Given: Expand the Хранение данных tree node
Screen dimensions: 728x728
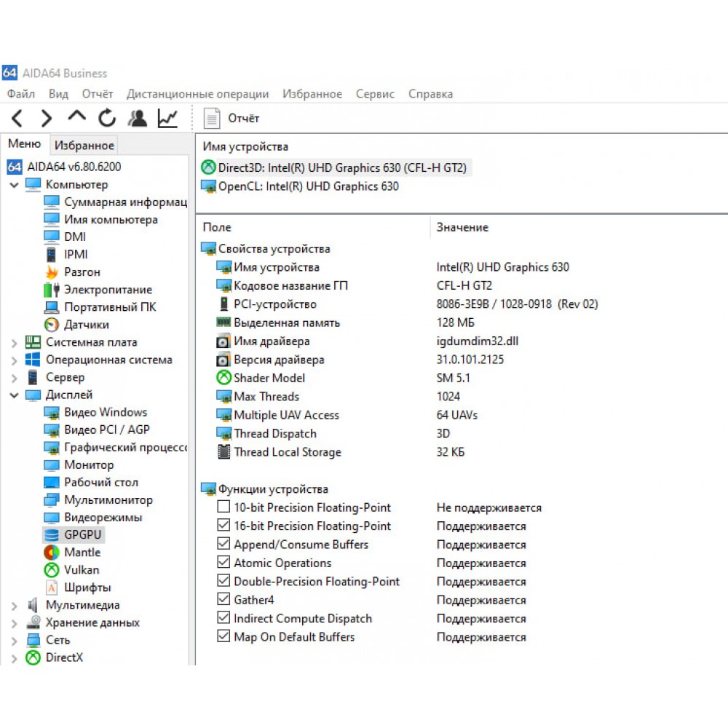Looking at the screenshot, I should coord(14,624).
